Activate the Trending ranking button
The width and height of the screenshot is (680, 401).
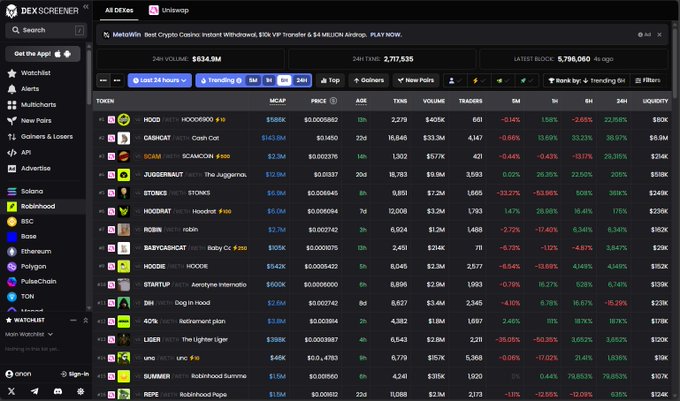pyautogui.click(x=221, y=80)
